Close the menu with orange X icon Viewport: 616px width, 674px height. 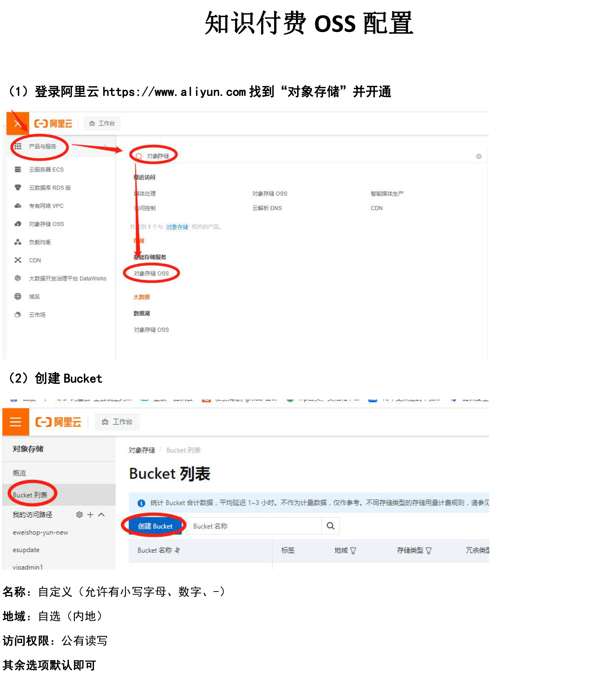click(x=17, y=124)
